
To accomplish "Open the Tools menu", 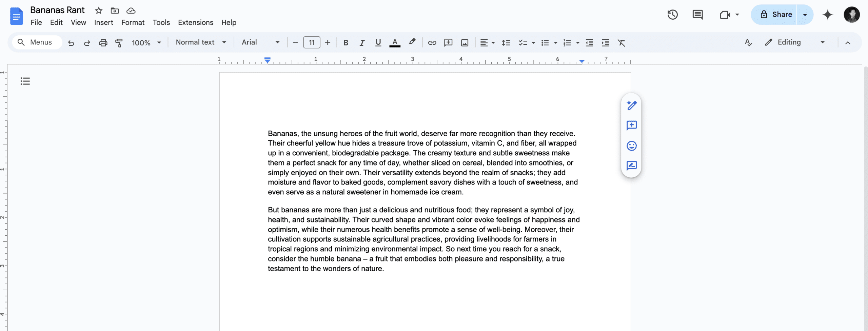I will tap(161, 22).
